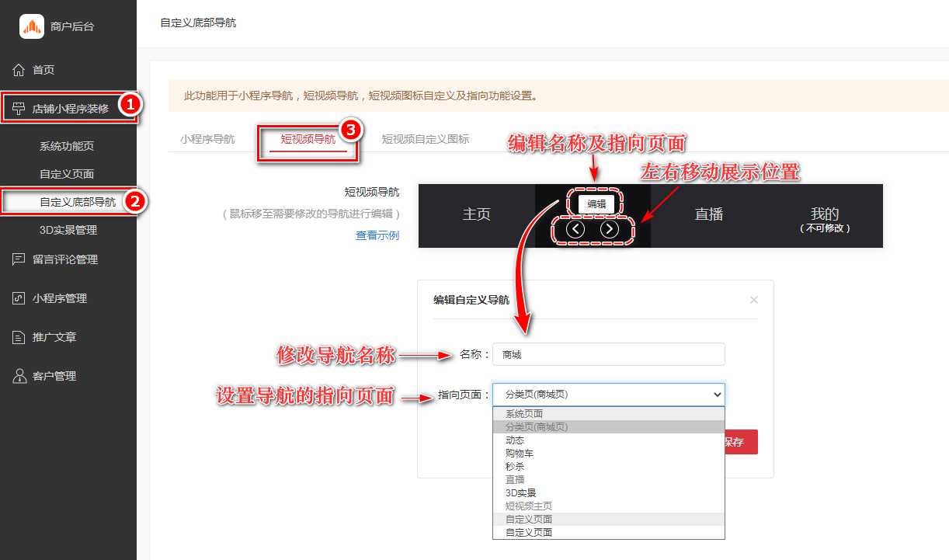Click the person icon beside 客户管理
This screenshot has width=949, height=560.
(x=19, y=376)
